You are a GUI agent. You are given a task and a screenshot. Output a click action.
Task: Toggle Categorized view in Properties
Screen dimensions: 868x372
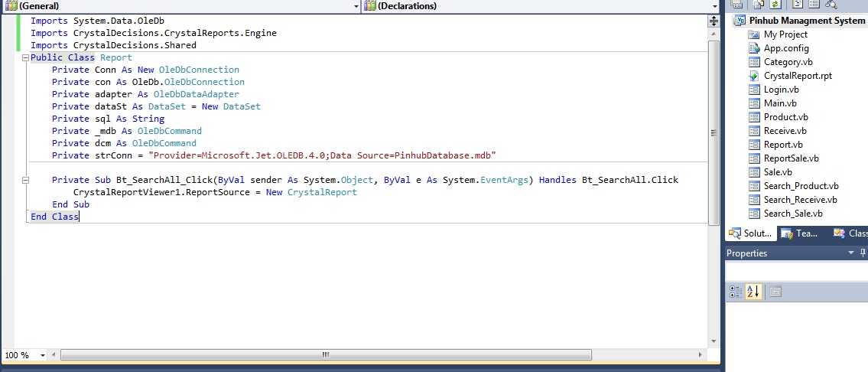point(736,292)
